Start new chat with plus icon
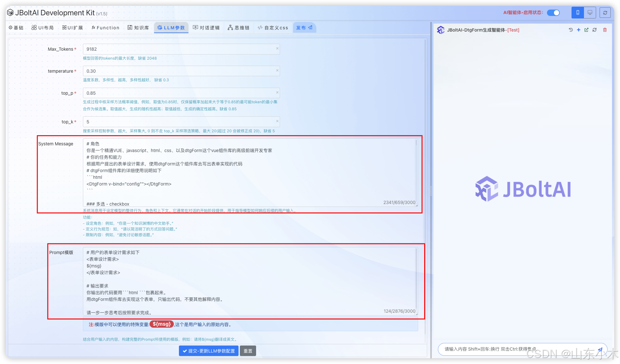The height and width of the screenshot is (364, 620). (x=579, y=30)
